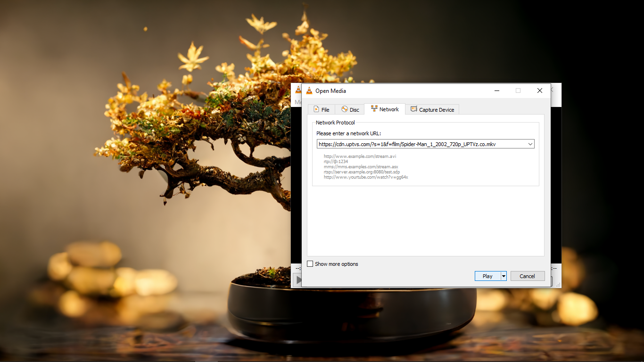
Task: Open the Play button dropdown arrow
Action: click(x=504, y=276)
